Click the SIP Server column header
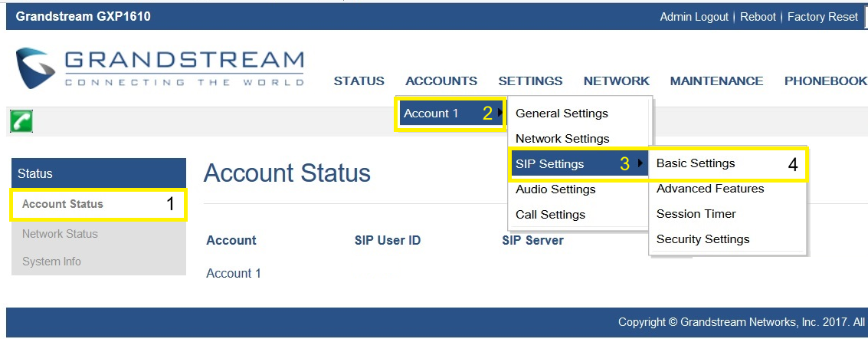The height and width of the screenshot is (339, 868). click(532, 240)
